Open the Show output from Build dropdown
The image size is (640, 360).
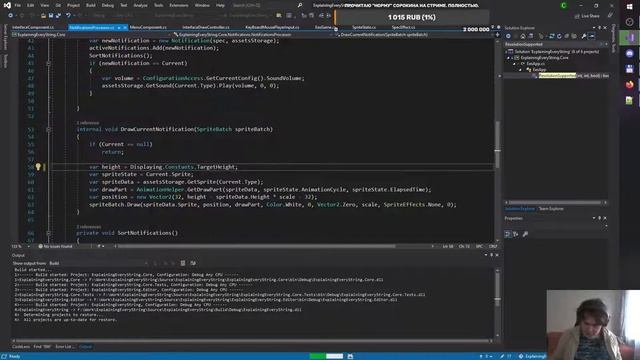(x=98, y=263)
